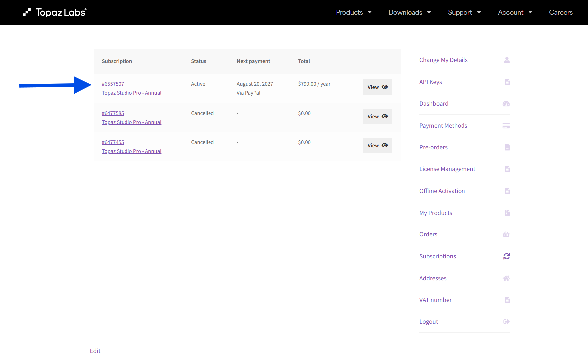View cancelled subscription #6477455
The image size is (588, 364).
point(378,145)
